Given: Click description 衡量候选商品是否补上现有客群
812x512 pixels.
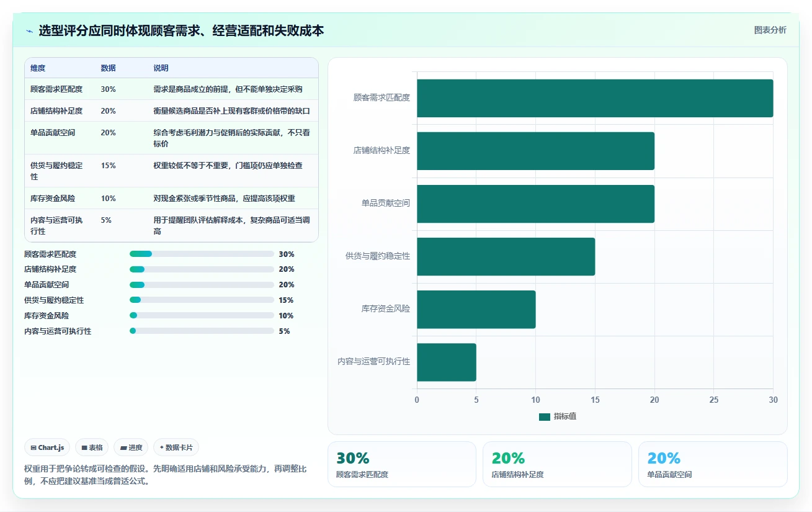Looking at the screenshot, I should click(231, 111).
